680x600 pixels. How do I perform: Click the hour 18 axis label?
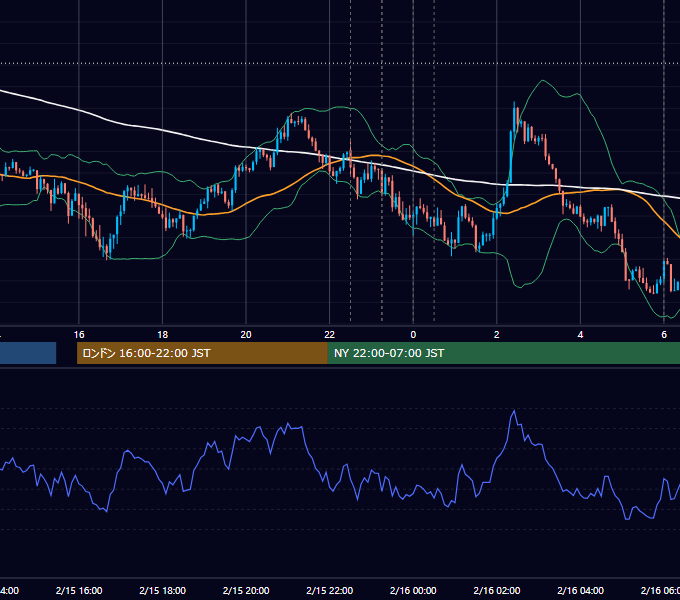coord(163,335)
